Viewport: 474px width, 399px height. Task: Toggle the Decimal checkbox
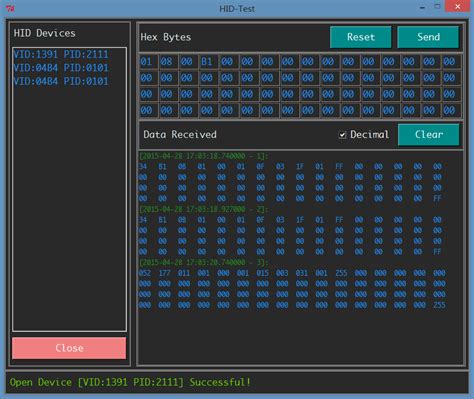(342, 135)
